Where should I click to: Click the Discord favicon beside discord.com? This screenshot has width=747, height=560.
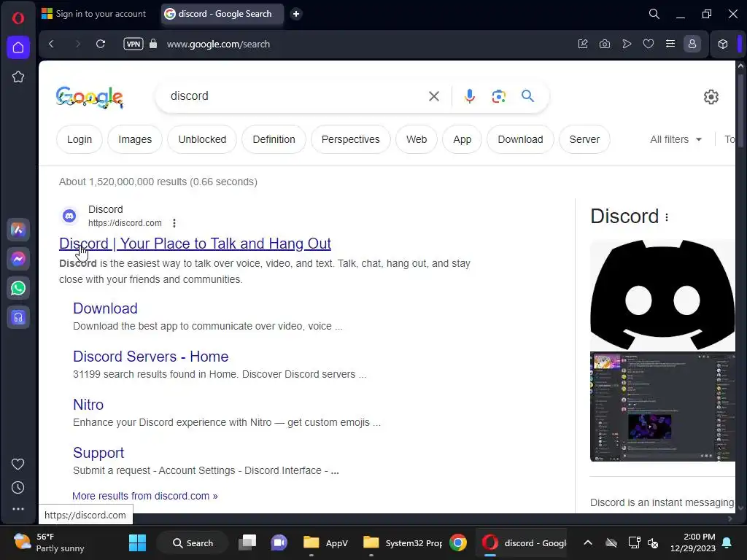coord(69,216)
